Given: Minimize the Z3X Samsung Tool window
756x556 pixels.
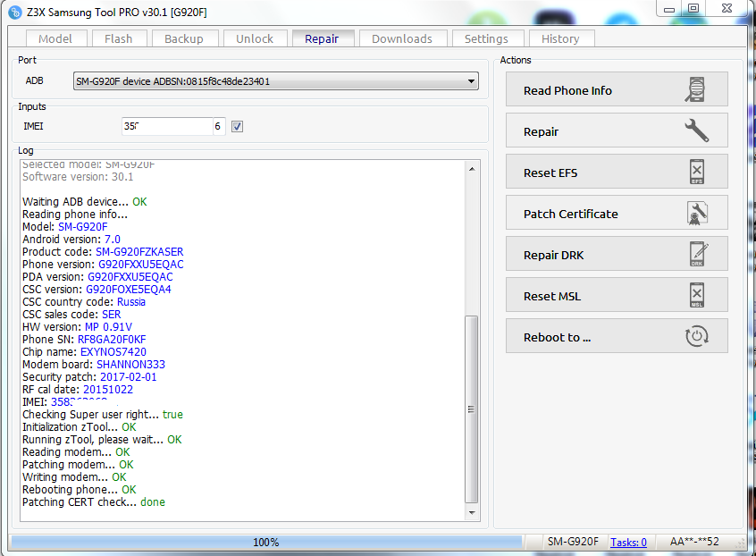Looking at the screenshot, I should 669,8.
